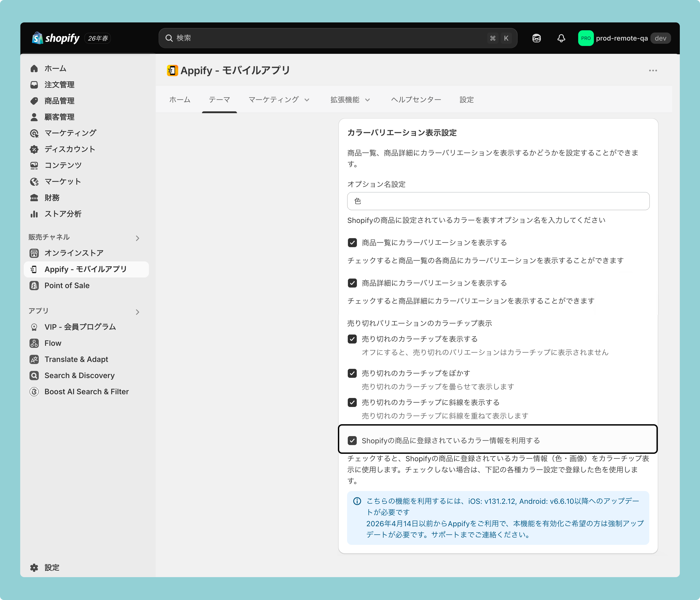Go to 注文管理 in sidebar
700x600 pixels.
coord(59,85)
